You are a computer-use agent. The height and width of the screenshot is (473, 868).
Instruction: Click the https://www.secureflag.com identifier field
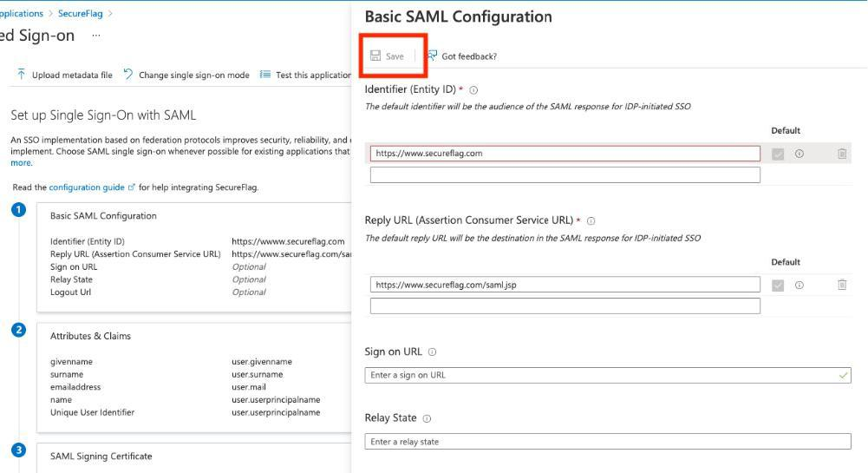pyautogui.click(x=565, y=154)
